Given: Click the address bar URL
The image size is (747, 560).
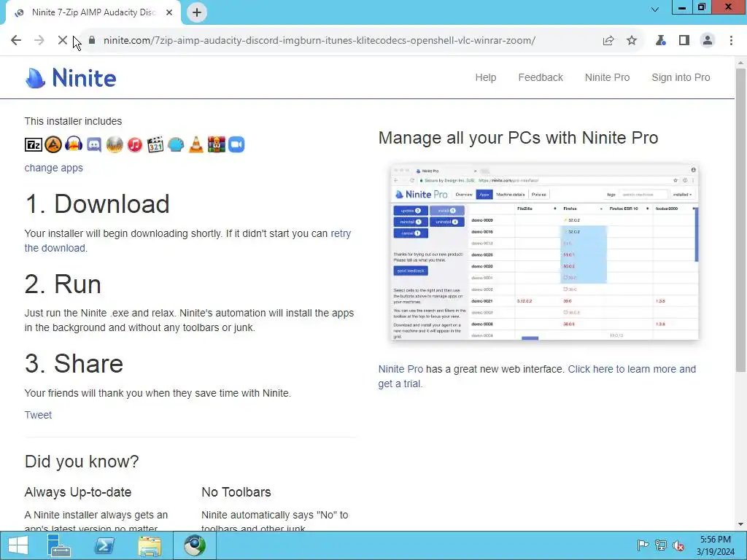Looking at the screenshot, I should tap(320, 41).
